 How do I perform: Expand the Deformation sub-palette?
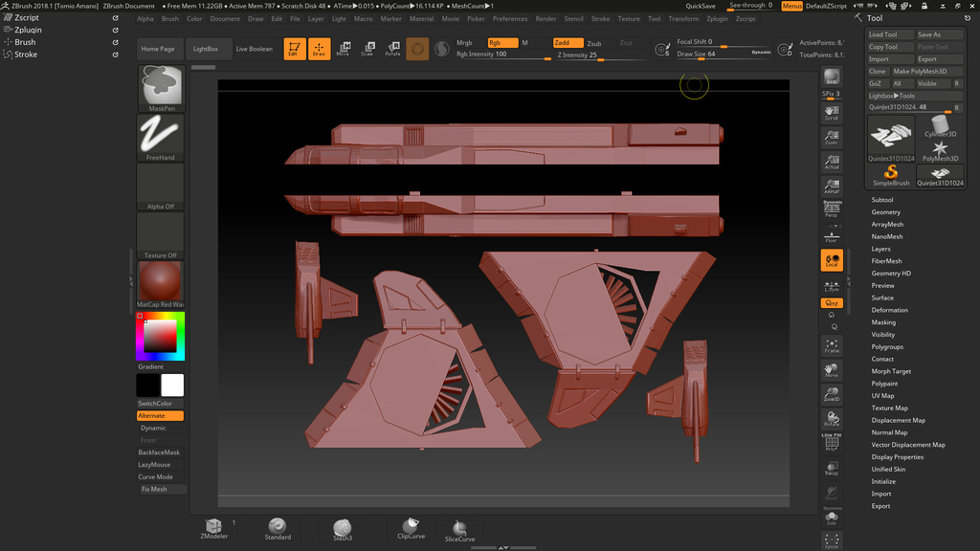(889, 311)
